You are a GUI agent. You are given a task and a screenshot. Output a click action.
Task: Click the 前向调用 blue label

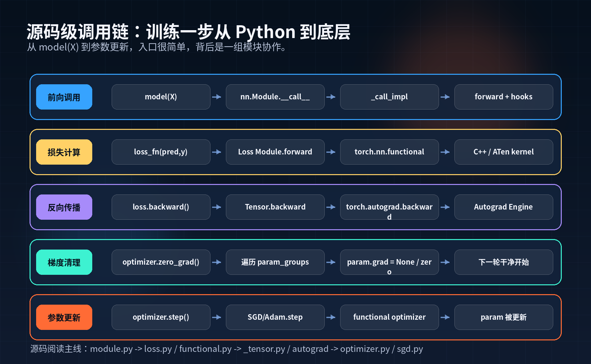64,97
